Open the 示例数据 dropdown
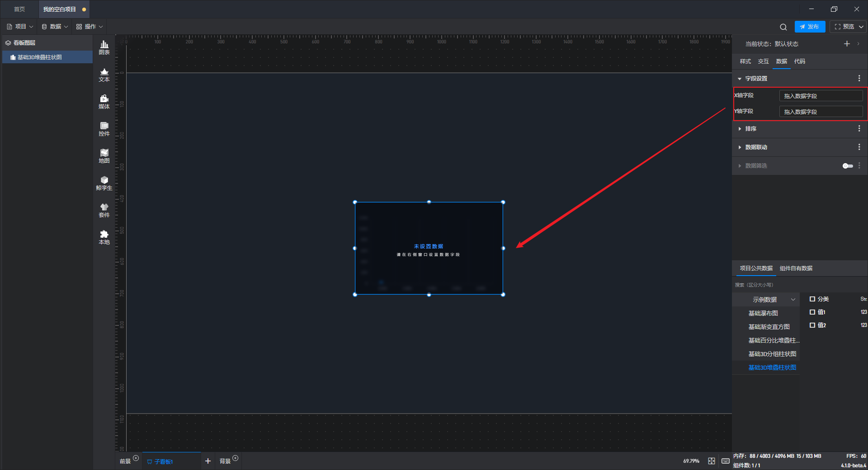This screenshot has width=868, height=470. 766,300
